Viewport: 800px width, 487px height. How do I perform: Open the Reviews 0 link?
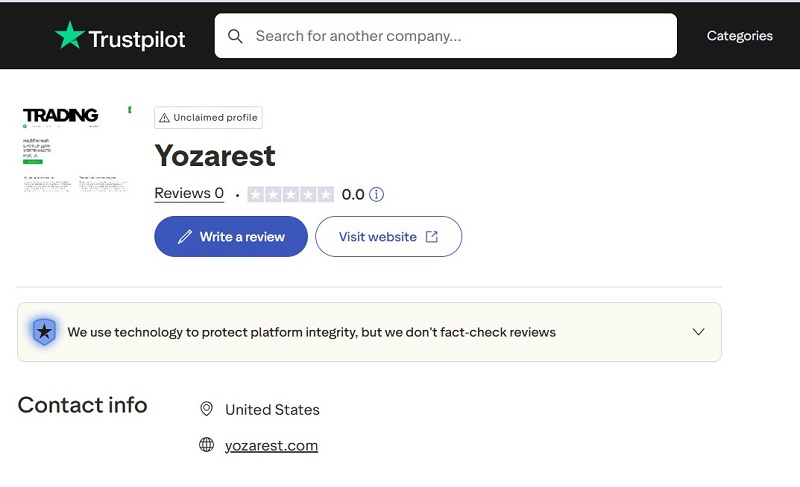(189, 194)
